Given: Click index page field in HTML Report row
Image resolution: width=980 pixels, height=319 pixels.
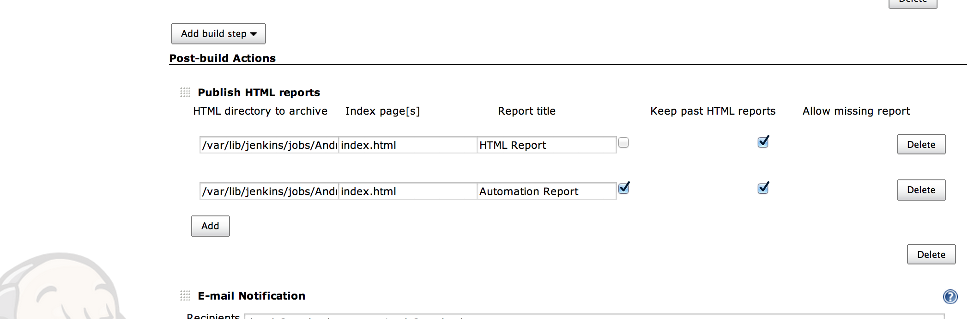Looking at the screenshot, I should (x=407, y=145).
